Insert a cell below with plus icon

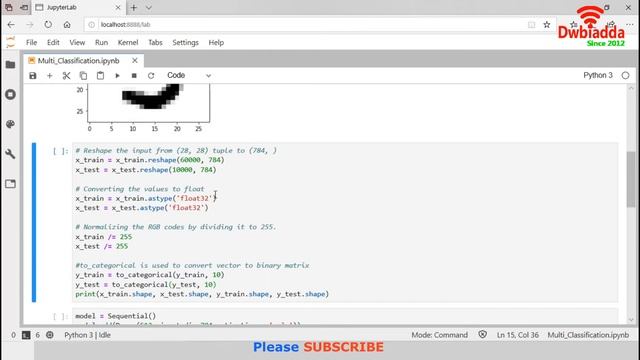(49, 76)
